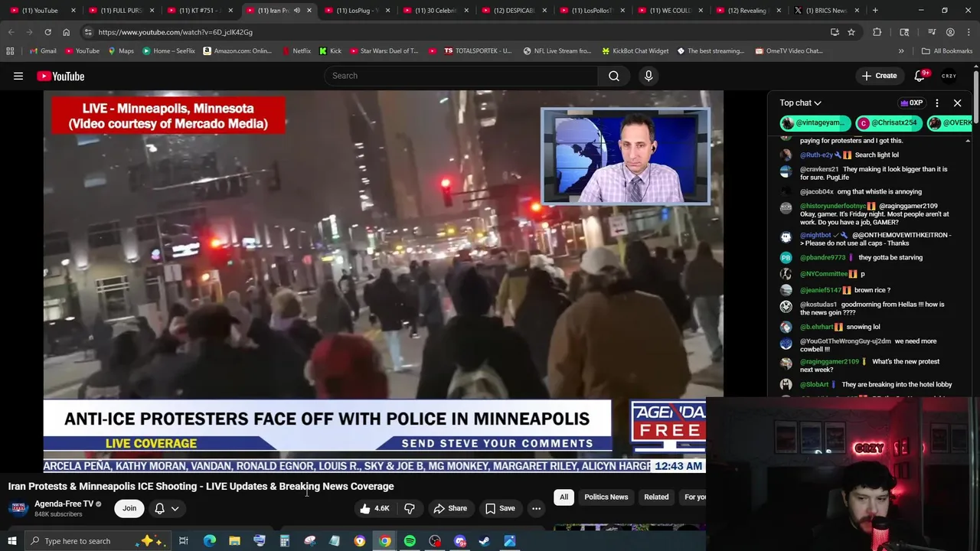Viewport: 980px width, 551px height.
Task: Open Task View on the taskbar
Action: tap(184, 541)
